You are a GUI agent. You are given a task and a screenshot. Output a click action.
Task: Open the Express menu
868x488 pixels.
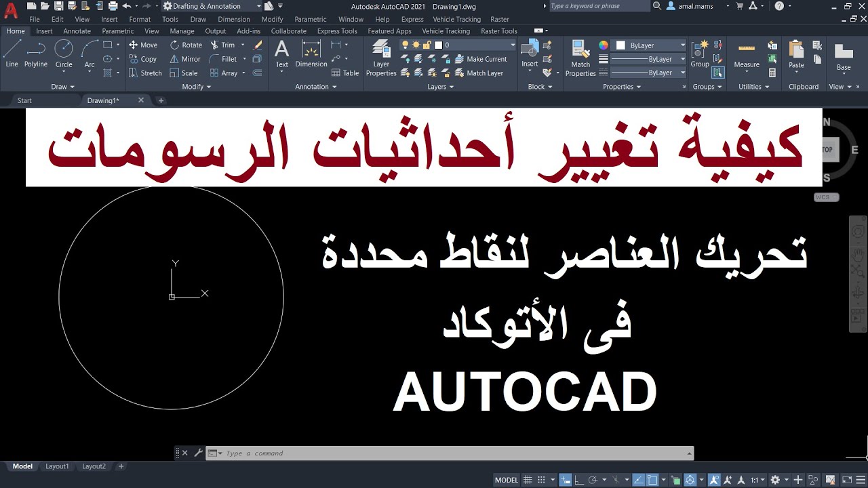click(412, 19)
